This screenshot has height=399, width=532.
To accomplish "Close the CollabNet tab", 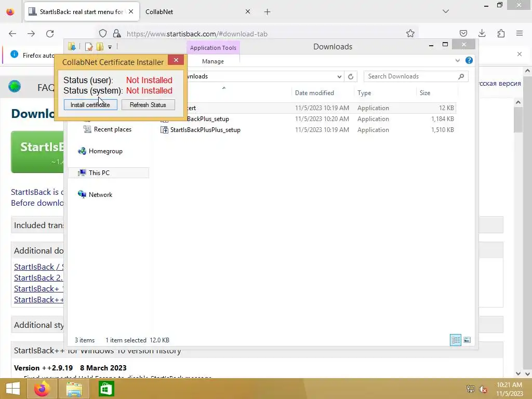I will pyautogui.click(x=248, y=11).
